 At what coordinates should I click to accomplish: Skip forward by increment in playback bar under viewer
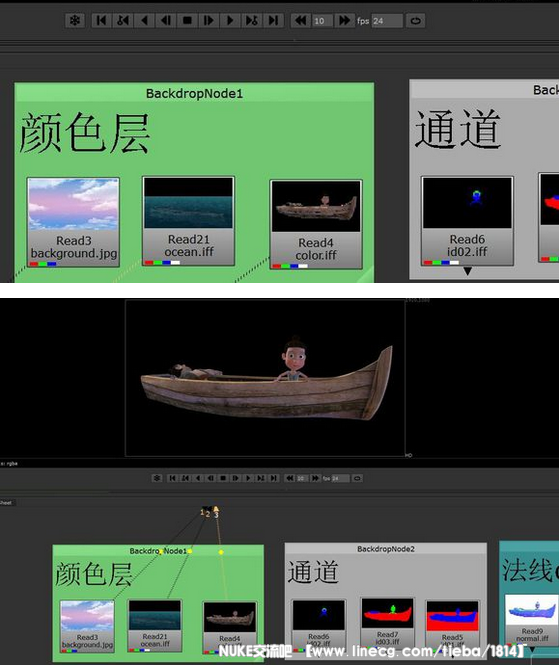(x=315, y=478)
